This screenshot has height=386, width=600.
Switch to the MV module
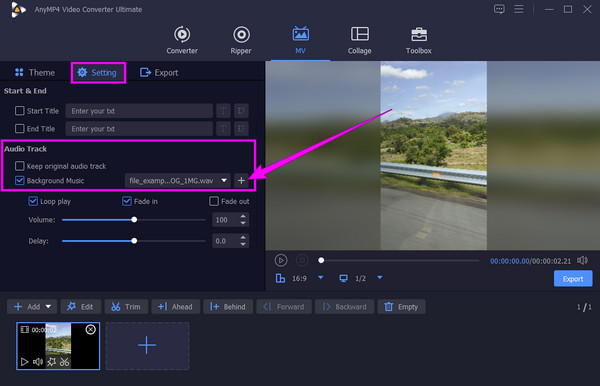pos(300,40)
